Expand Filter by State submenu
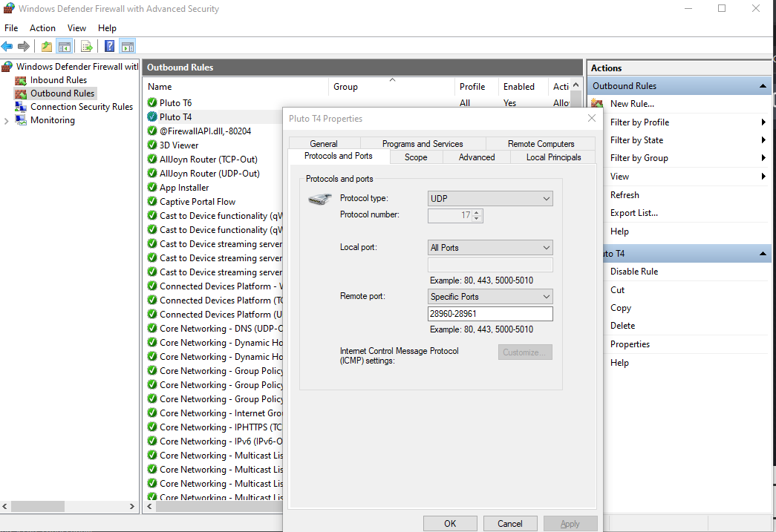The height and width of the screenshot is (532, 776). click(763, 140)
